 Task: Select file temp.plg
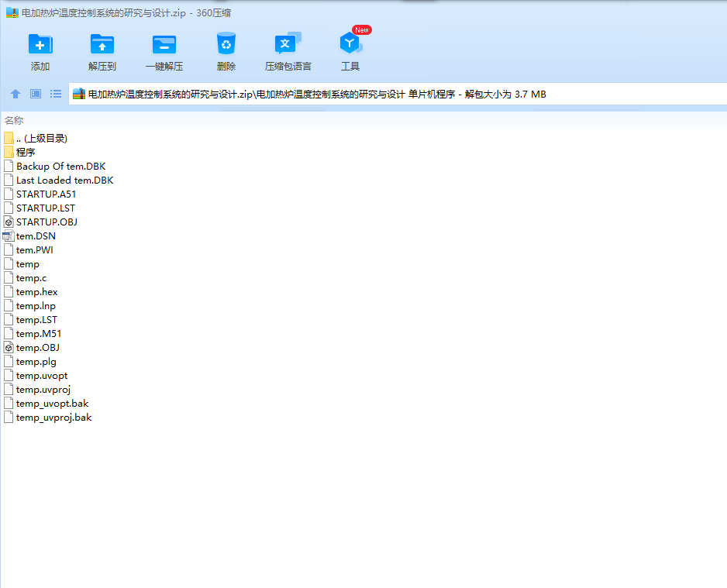coord(36,362)
